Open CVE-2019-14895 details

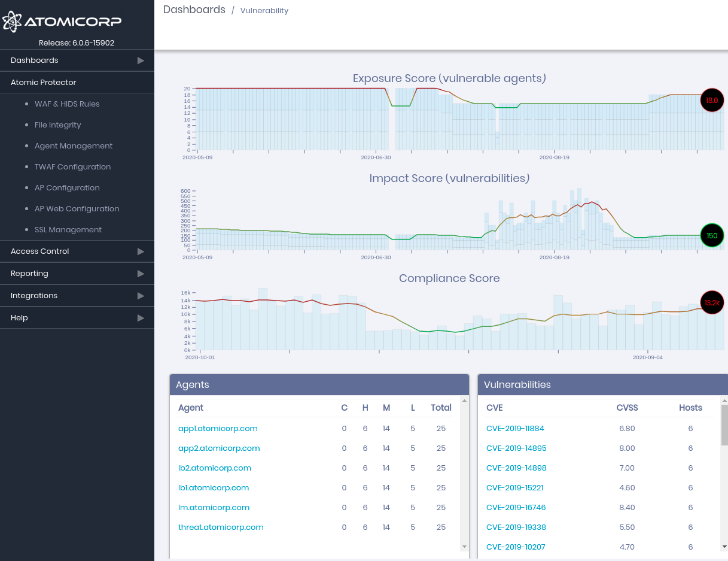(516, 448)
